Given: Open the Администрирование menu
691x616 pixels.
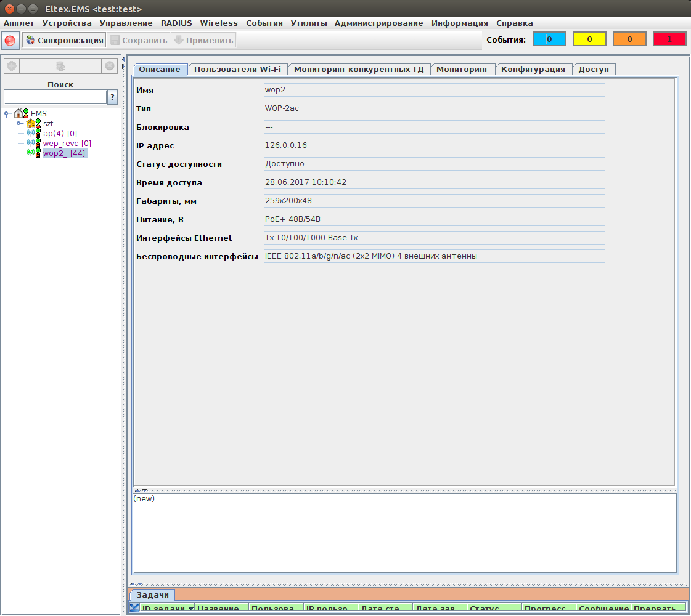Looking at the screenshot, I should point(379,23).
